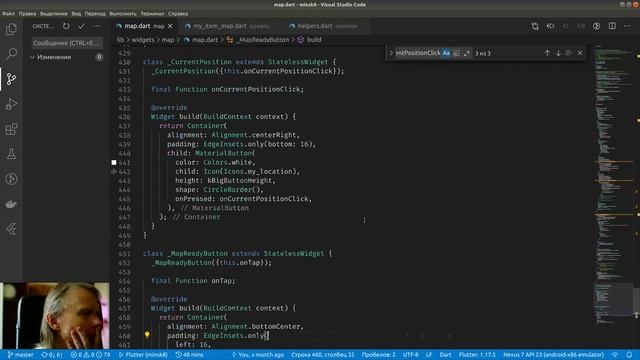Open the Правка menu
640x360 pixels.
[x=27, y=13]
